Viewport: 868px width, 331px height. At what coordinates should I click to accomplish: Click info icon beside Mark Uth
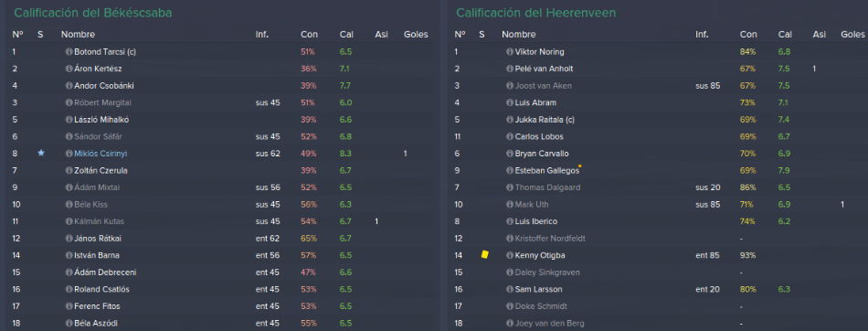pyautogui.click(x=509, y=205)
